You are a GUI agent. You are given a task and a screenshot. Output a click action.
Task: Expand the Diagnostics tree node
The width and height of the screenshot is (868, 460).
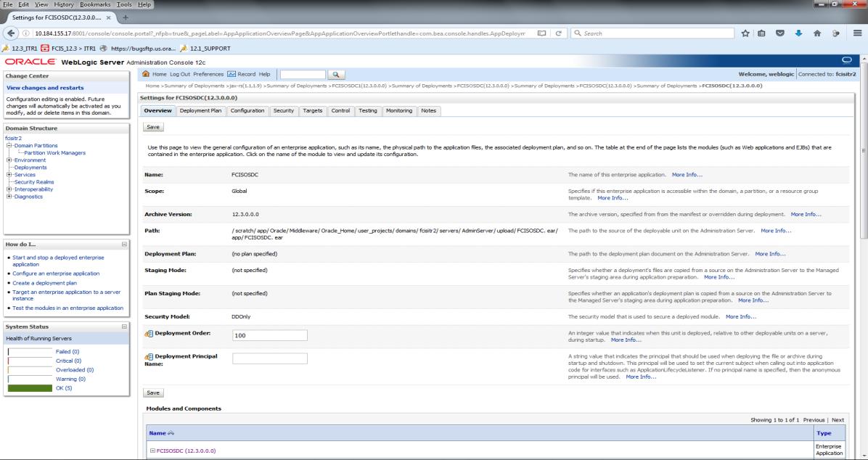(9, 197)
